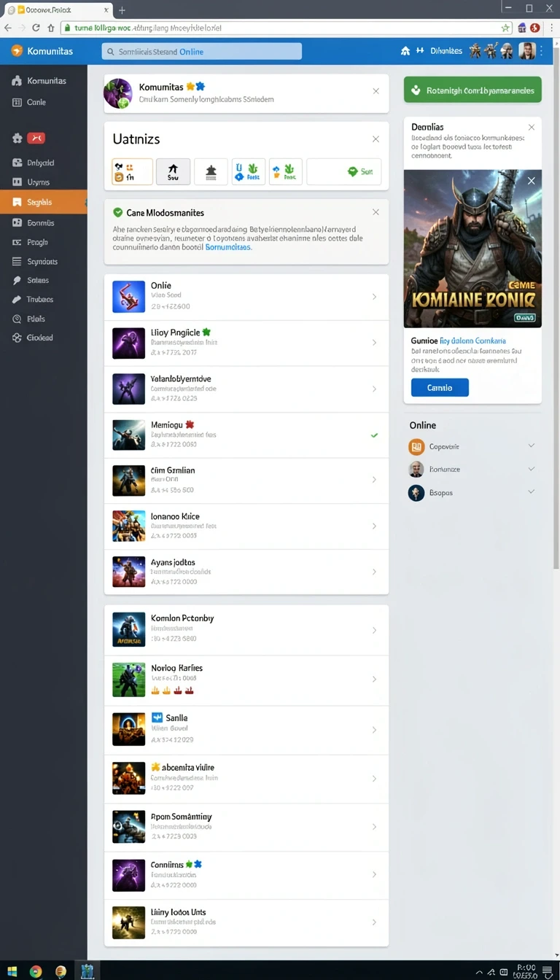
Task: Expand the Yatanlobyemtdve row chevron
Action: (374, 389)
